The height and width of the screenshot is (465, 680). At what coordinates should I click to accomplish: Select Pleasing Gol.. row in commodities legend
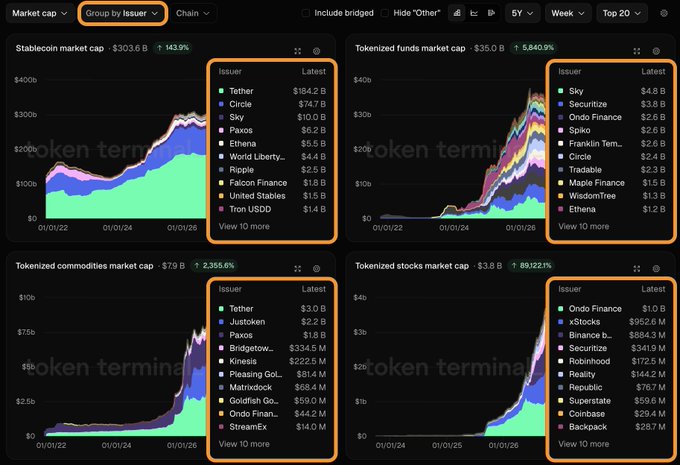pyautogui.click(x=272, y=374)
